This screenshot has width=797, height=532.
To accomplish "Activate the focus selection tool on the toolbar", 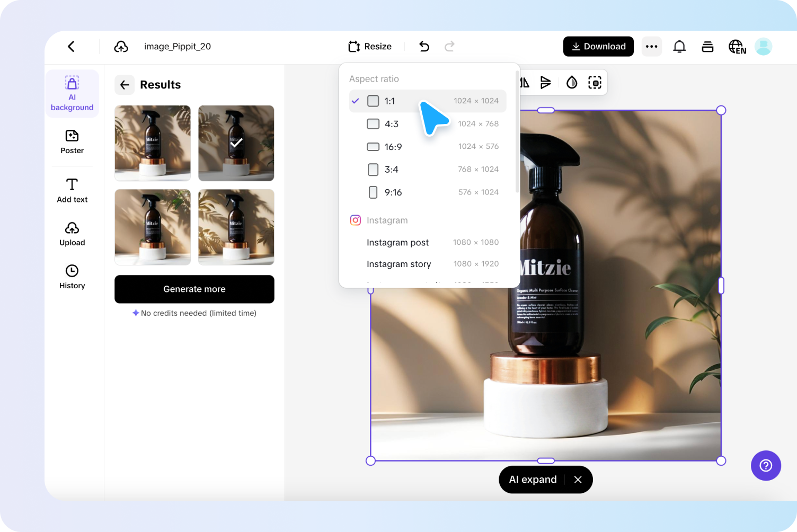I will [x=595, y=83].
